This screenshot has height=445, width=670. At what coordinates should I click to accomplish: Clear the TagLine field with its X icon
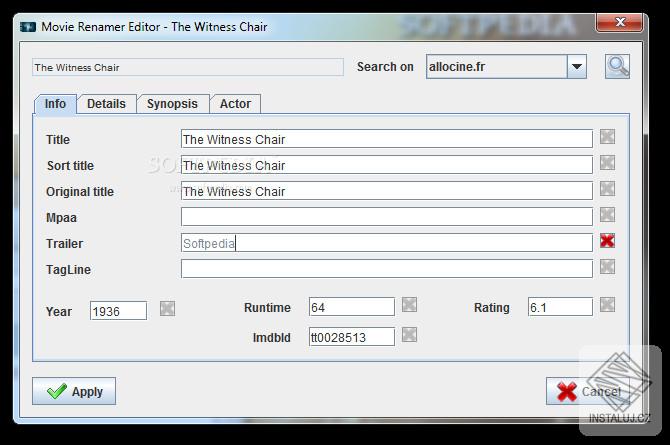click(607, 267)
